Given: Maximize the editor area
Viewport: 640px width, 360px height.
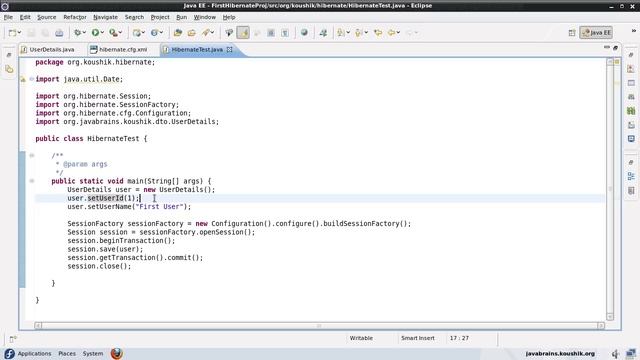Looking at the screenshot, I should tap(616, 48).
